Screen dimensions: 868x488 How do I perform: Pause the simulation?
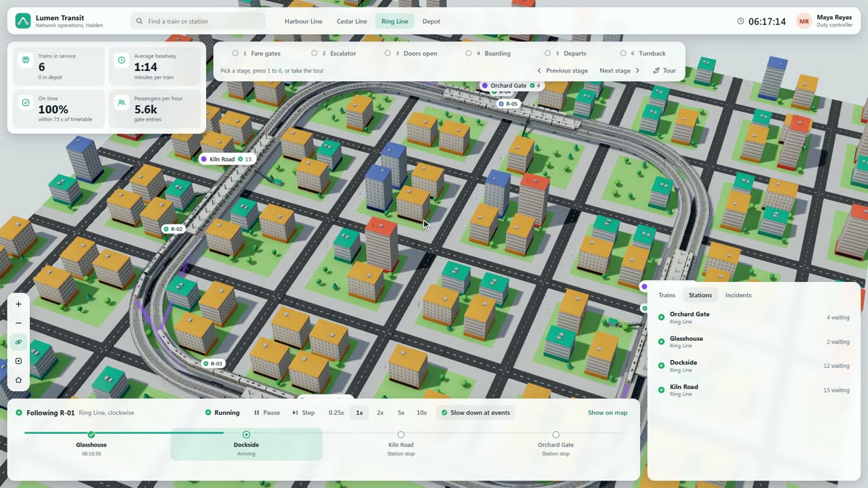[x=267, y=413]
